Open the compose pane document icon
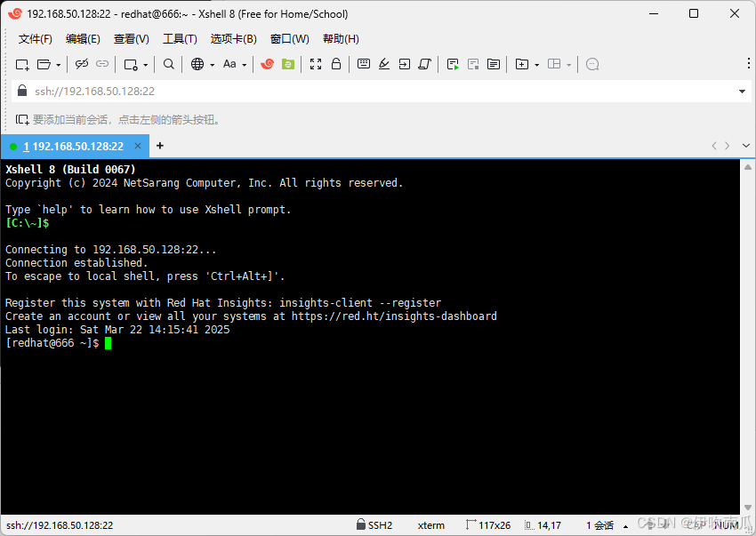The width and height of the screenshot is (756, 536). coord(494,64)
